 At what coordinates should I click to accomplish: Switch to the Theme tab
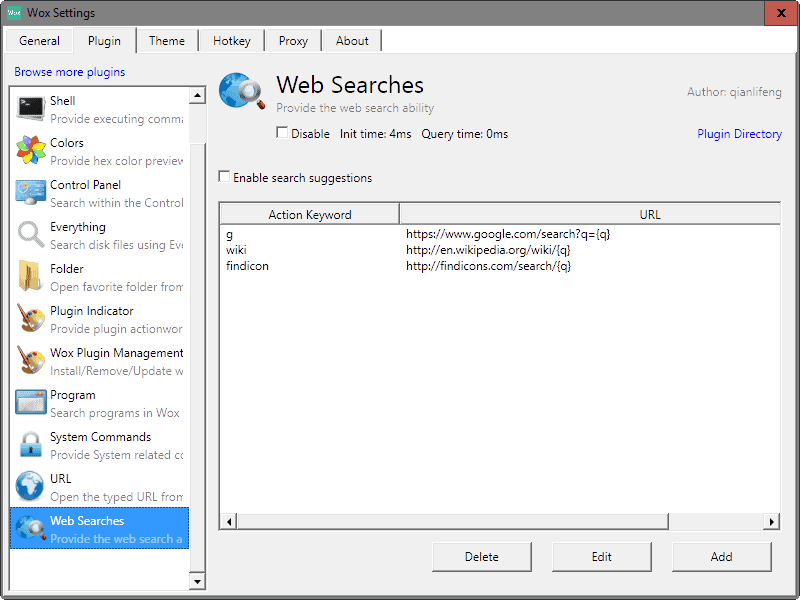[166, 41]
